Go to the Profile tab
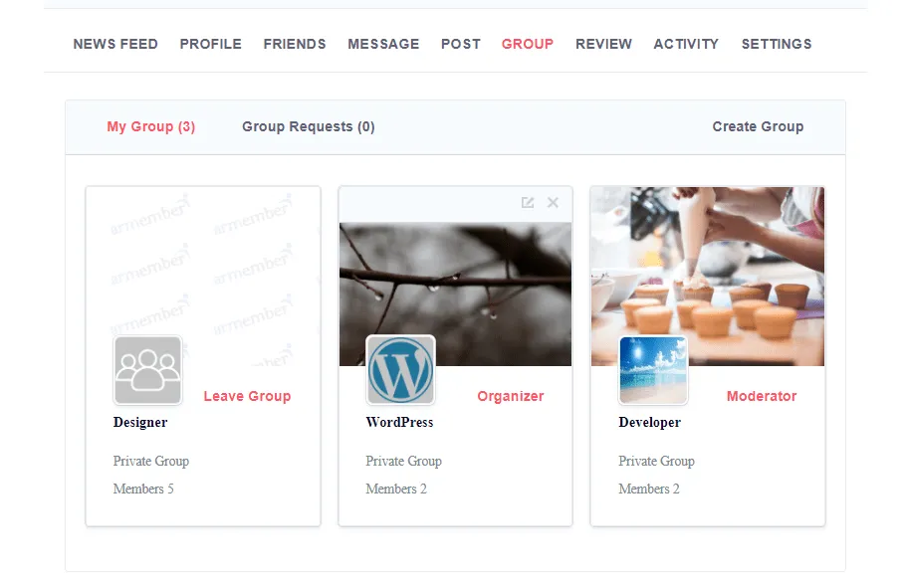This screenshot has height=588, width=903. [x=210, y=44]
